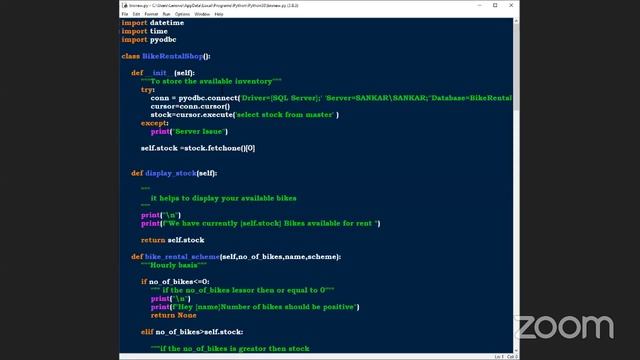Click the print statement 'We have currently' line
Screen dimensions: 640x360
260,224
